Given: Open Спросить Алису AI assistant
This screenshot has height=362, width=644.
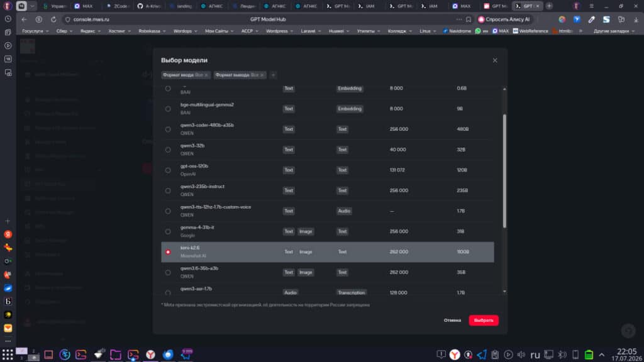Looking at the screenshot, I should pyautogui.click(x=504, y=19).
